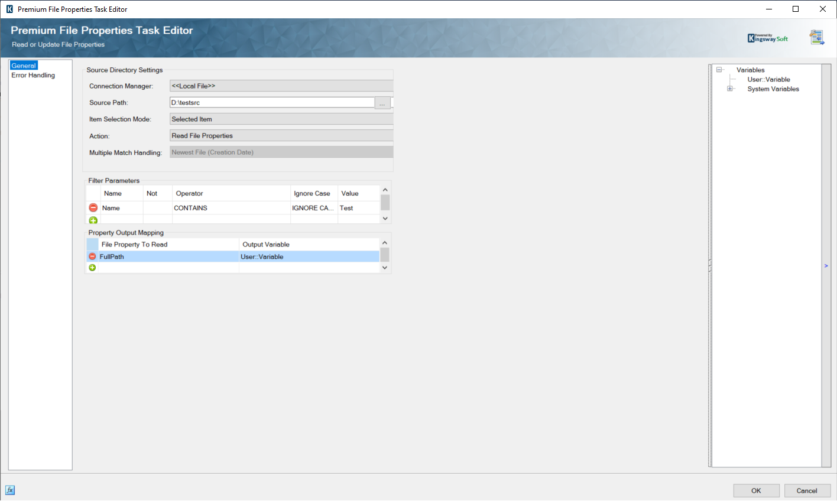The width and height of the screenshot is (837, 504).
Task: Click the Operator column header
Action: [x=231, y=193]
